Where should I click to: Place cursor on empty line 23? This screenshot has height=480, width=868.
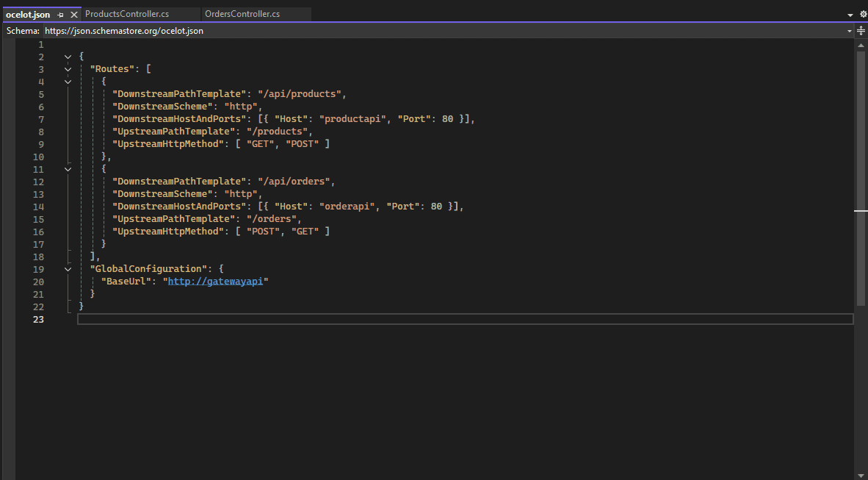click(465, 319)
